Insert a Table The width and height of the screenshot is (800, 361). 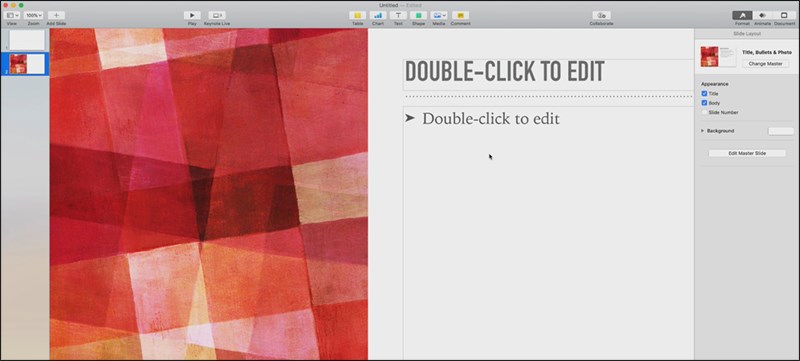click(358, 15)
